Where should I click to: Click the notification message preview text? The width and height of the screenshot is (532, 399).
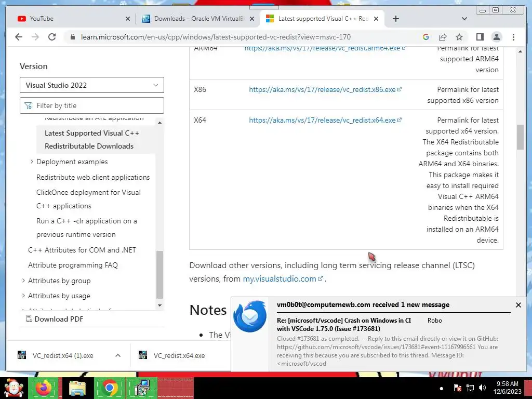point(387,351)
